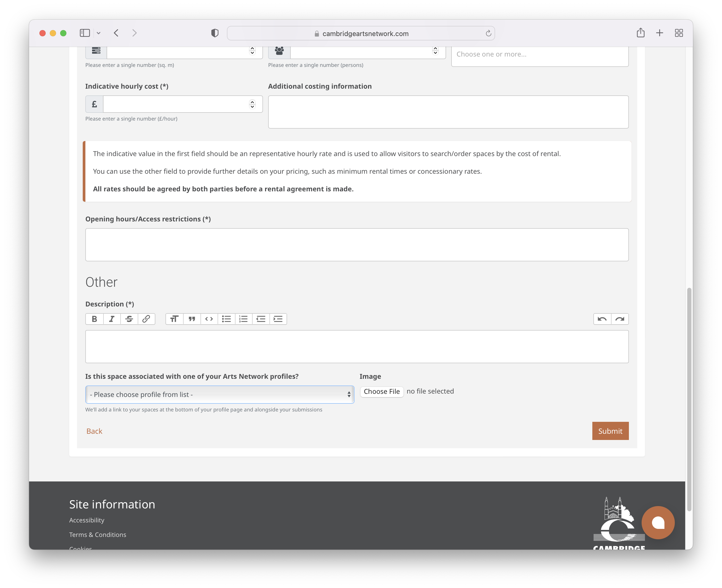Insert a code block
Image resolution: width=722 pixels, height=588 pixels.
click(x=209, y=319)
